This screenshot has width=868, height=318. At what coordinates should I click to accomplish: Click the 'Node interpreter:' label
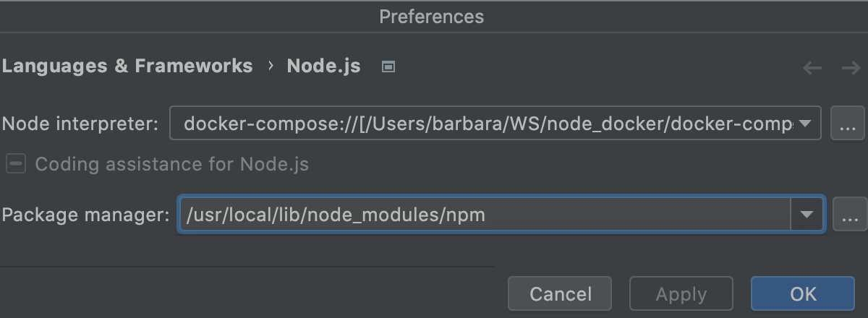pos(80,124)
